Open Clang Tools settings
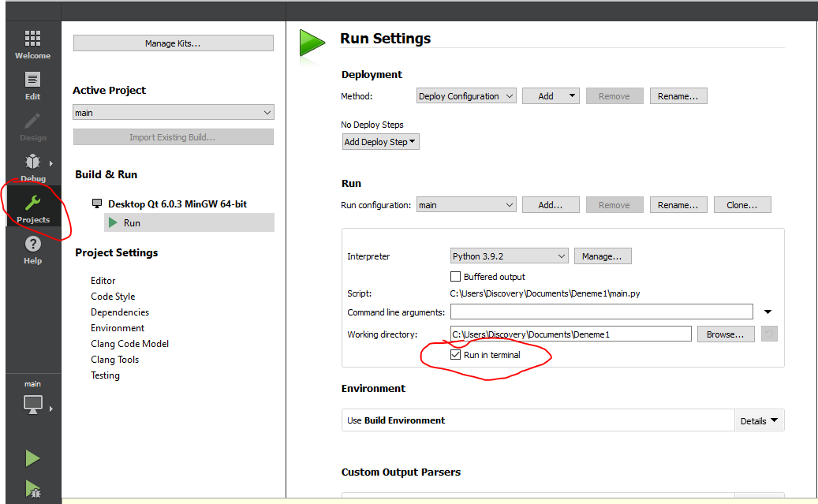This screenshot has height=504, width=818. [x=114, y=360]
